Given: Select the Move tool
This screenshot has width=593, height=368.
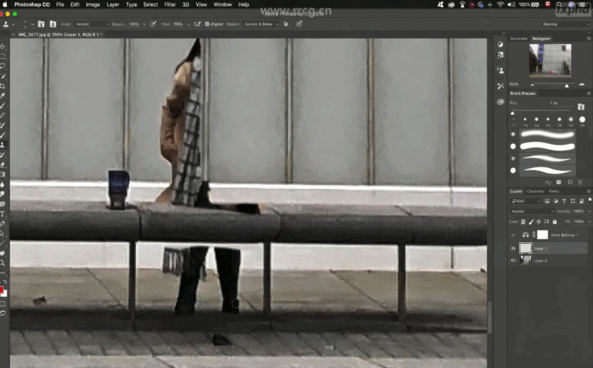Looking at the screenshot, I should [x=3, y=47].
